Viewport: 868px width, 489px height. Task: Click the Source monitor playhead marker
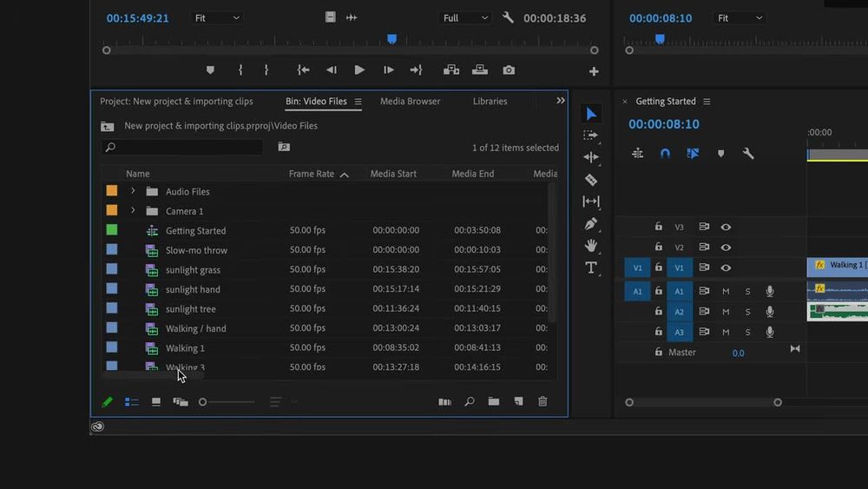pyautogui.click(x=392, y=39)
